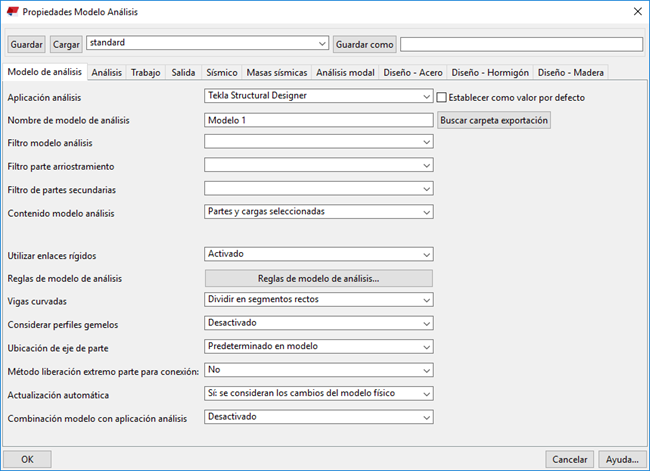
Task: Select the Masas sísmicas tab
Action: (x=276, y=72)
